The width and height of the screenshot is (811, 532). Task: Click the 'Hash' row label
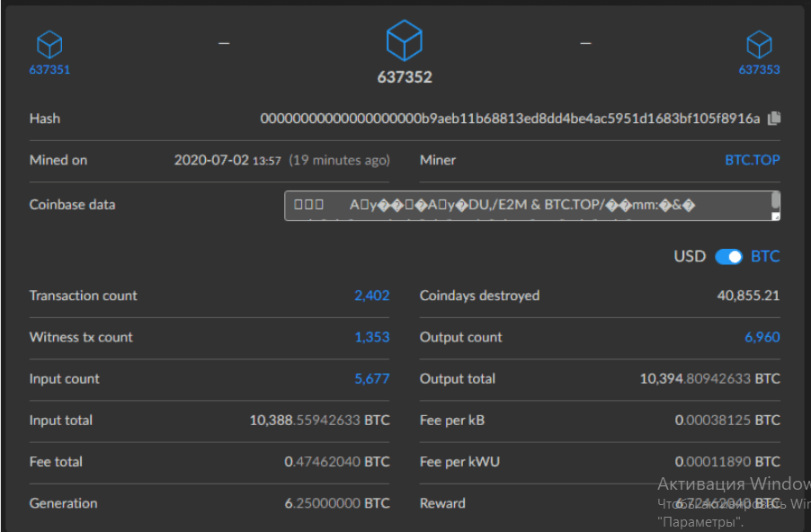pos(44,119)
